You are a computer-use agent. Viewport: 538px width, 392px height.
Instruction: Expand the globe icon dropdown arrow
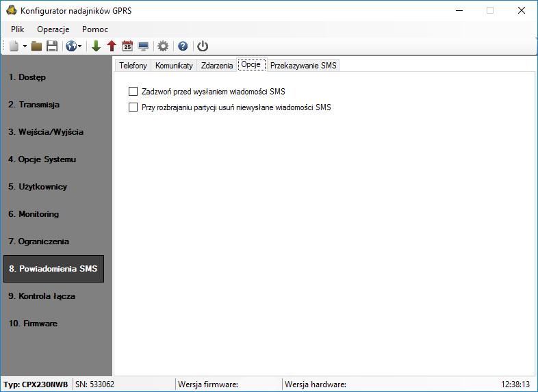coord(79,46)
